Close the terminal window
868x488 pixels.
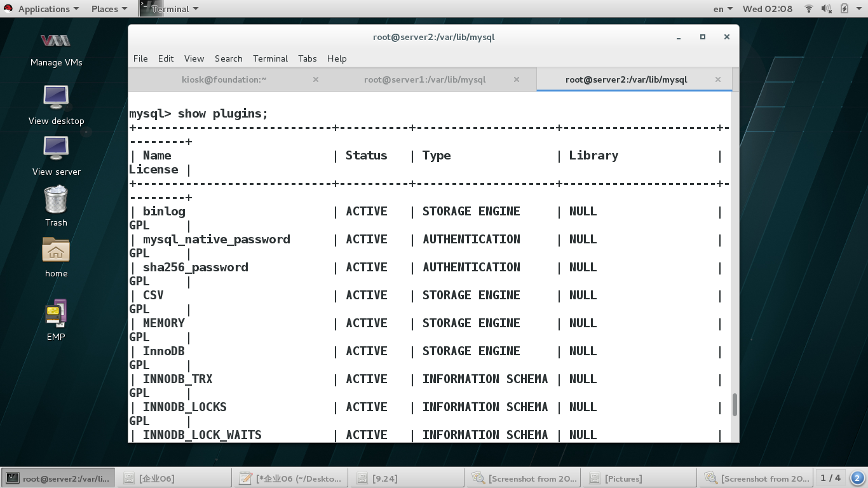[x=726, y=37]
